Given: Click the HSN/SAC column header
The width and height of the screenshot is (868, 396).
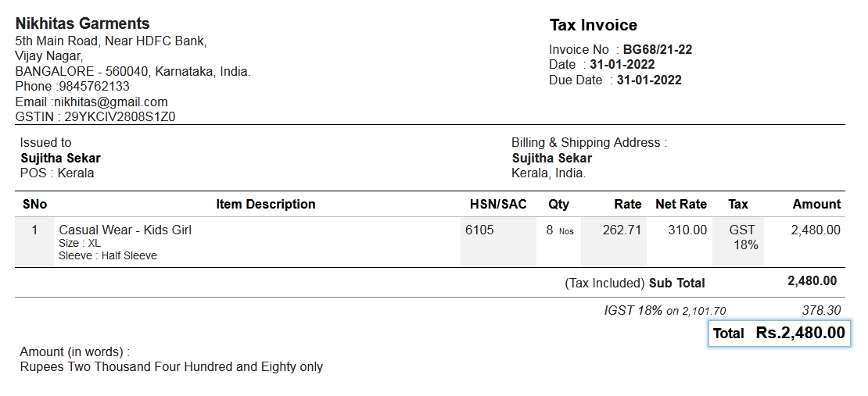Looking at the screenshot, I should point(498,204).
